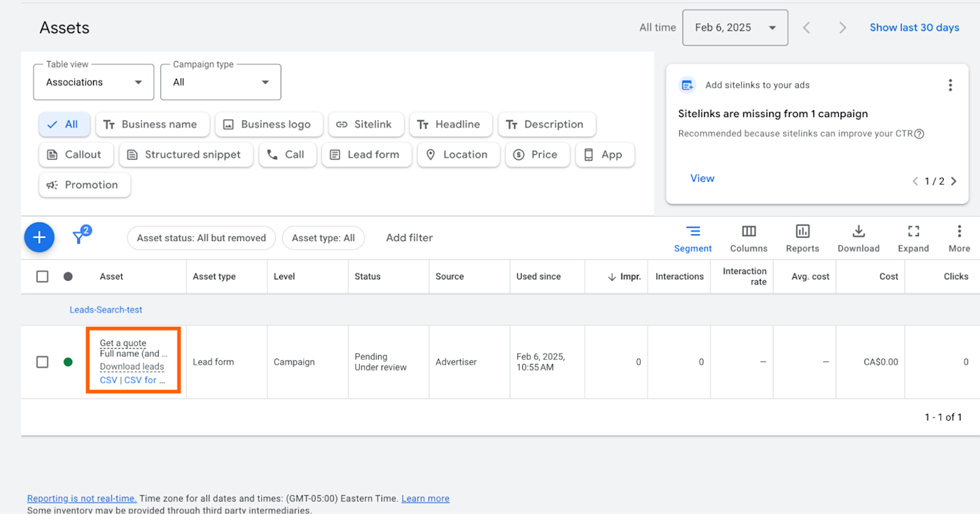Go to next recommendation card
This screenshot has height=514, width=980.
click(953, 181)
